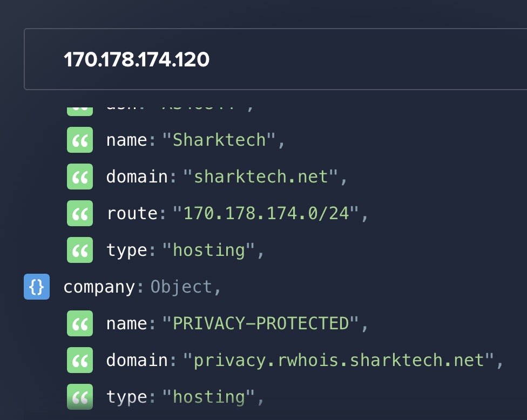Click quote icon beside privacy.rwhois.sharktech.net domain
The width and height of the screenshot is (527, 420).
click(80, 361)
